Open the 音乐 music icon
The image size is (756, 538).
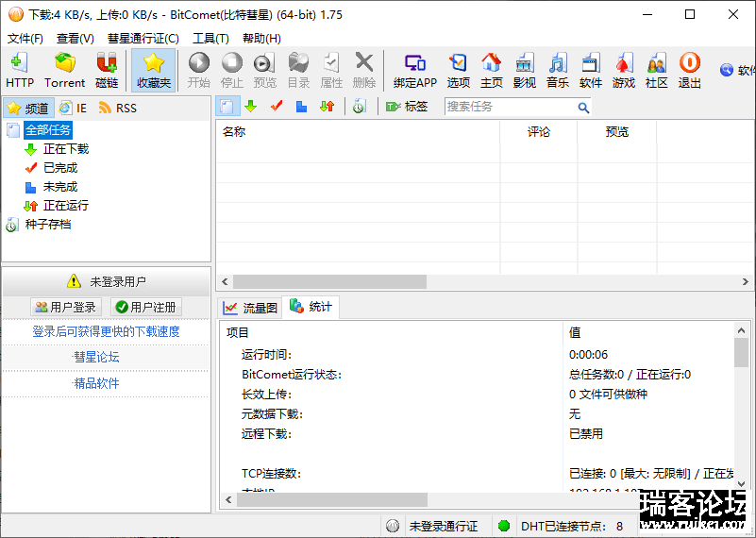558,71
